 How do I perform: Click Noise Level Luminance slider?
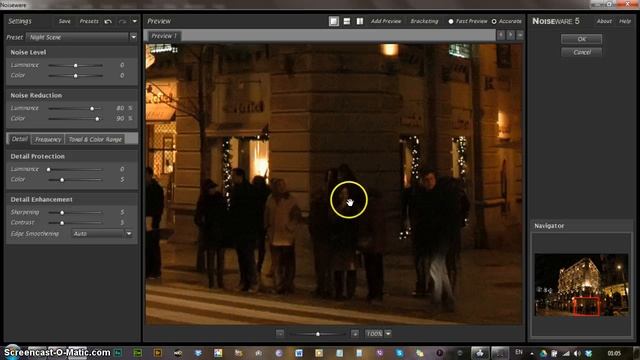pos(75,65)
